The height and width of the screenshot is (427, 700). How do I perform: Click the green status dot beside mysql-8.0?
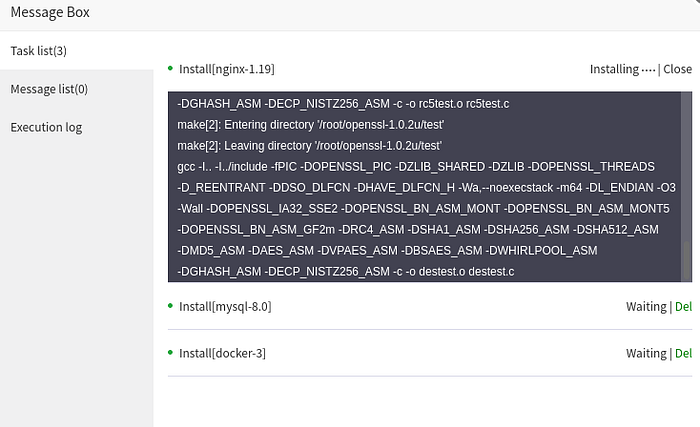coord(170,306)
